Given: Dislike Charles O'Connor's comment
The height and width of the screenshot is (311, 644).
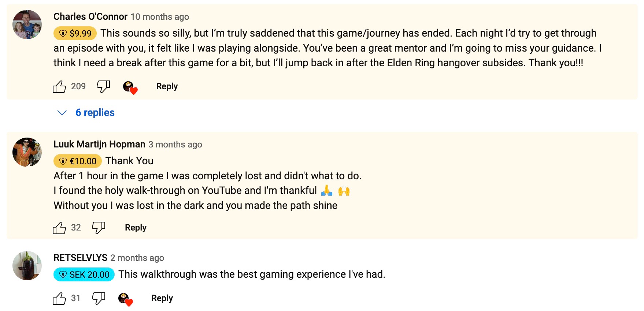Looking at the screenshot, I should pyautogui.click(x=103, y=87).
